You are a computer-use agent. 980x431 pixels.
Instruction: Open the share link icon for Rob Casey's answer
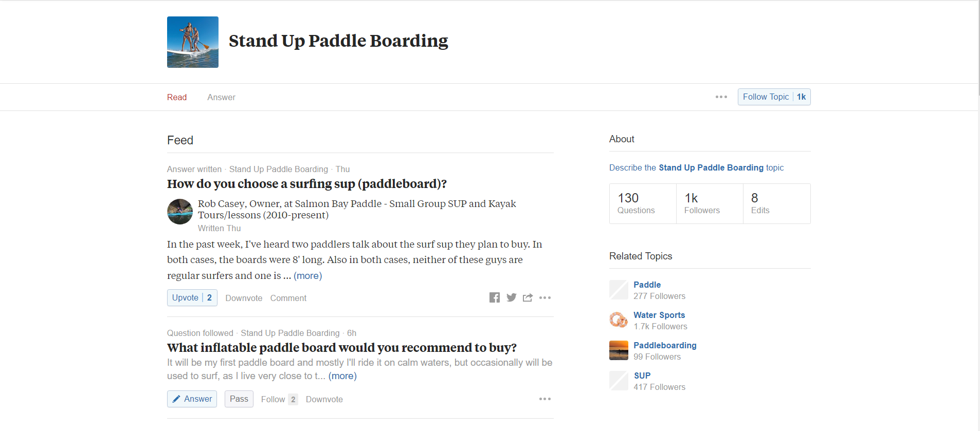tap(528, 297)
